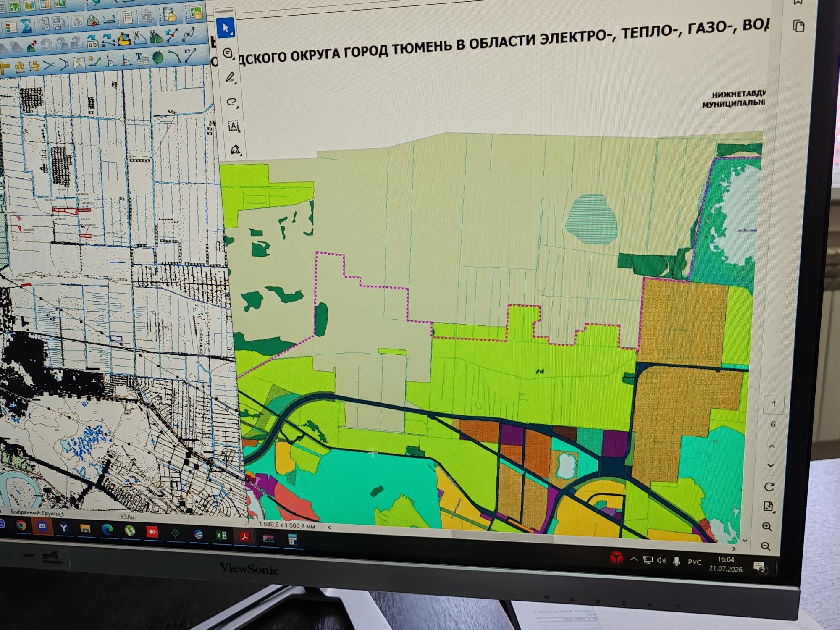Zoom in on the PDF document
The width and height of the screenshot is (840, 630).
click(x=767, y=527)
